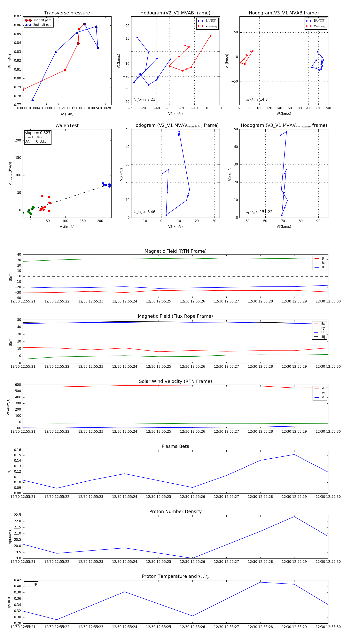Click the 'Magnetic Field (Flux Rope Frame)' title
This screenshot has height=644, width=351.
(x=175, y=316)
